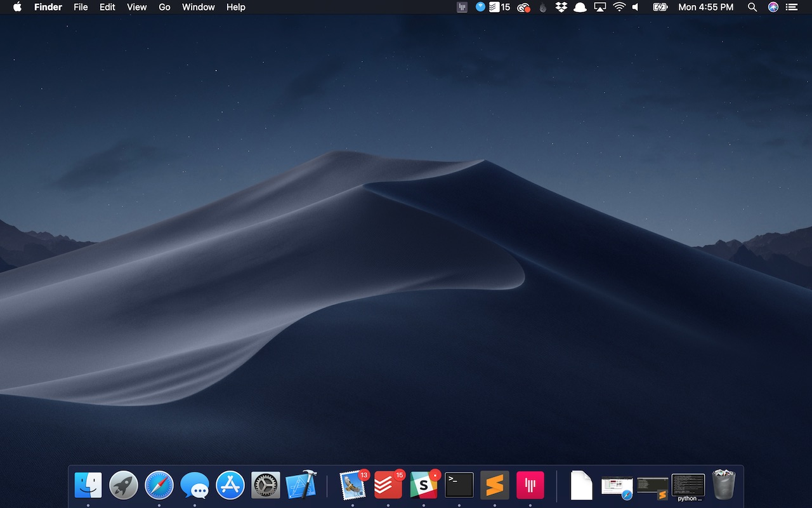Launch Safari from the Dock
812x508 pixels.
159,485
